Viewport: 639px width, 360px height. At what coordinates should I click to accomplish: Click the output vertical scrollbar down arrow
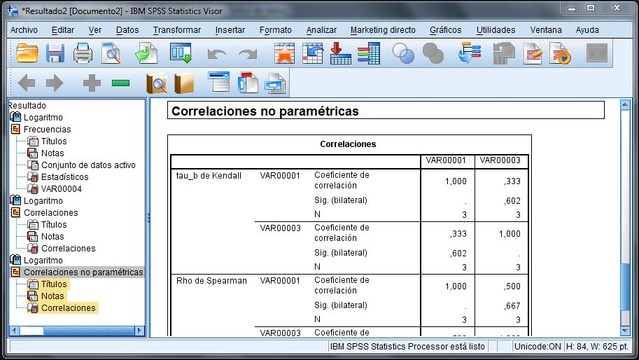pos(625,331)
